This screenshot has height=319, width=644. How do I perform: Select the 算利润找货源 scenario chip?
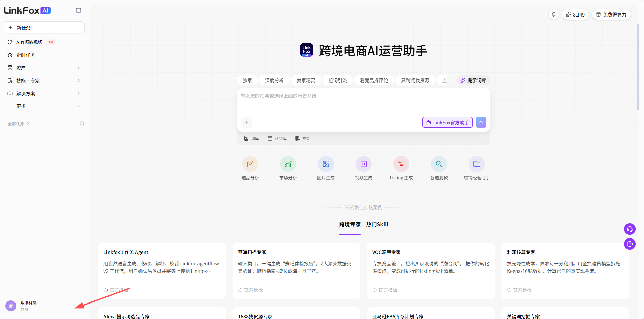(415, 81)
